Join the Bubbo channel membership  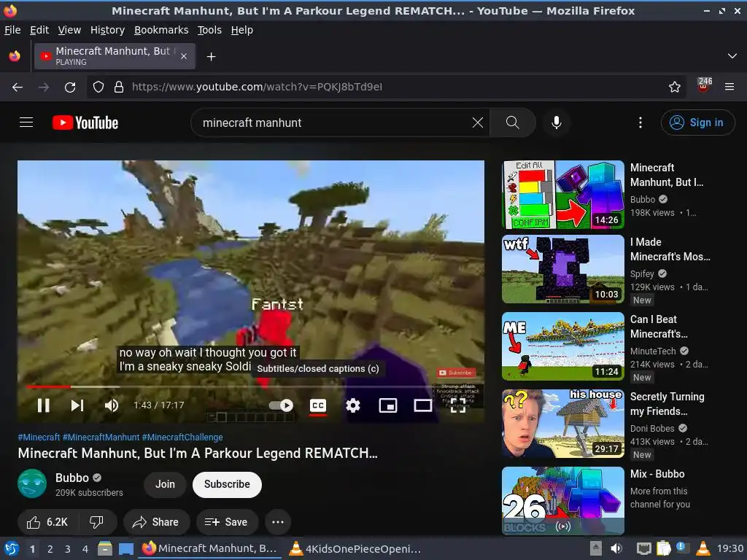tap(165, 484)
